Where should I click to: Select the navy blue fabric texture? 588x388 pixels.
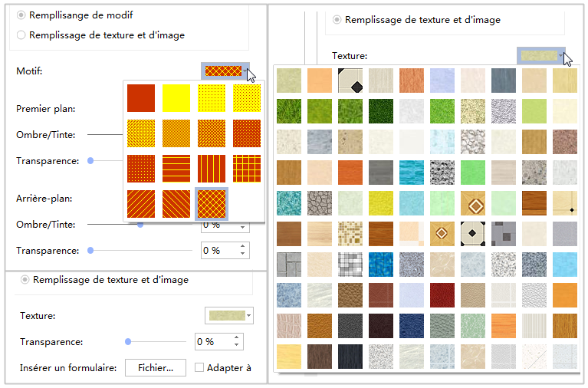(412, 326)
